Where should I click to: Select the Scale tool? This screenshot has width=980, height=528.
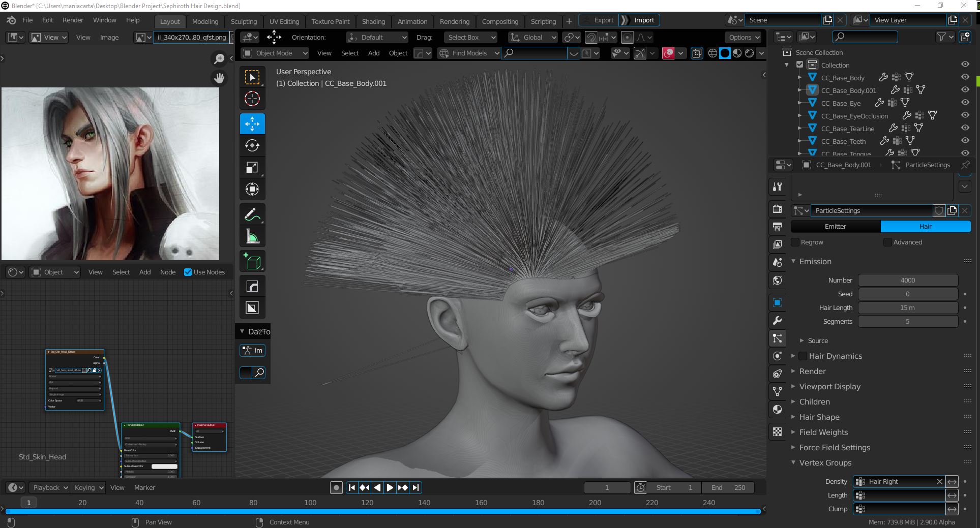(252, 168)
